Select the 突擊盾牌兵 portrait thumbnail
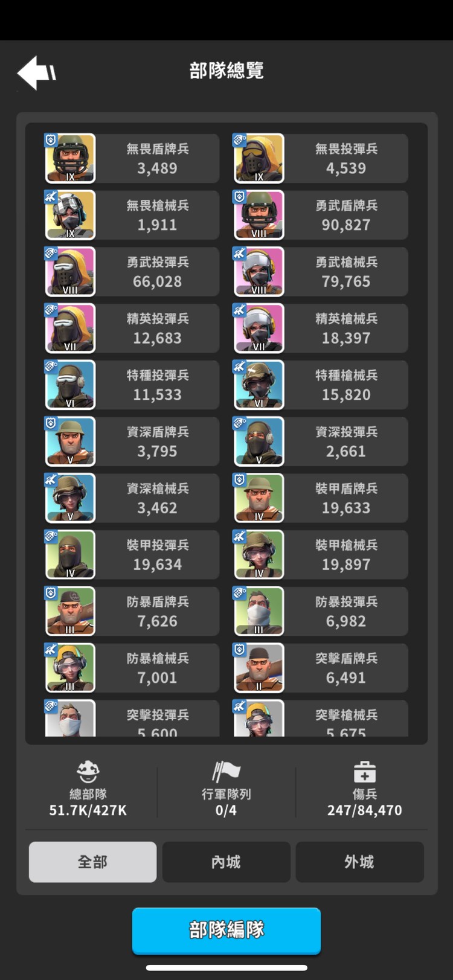453x980 pixels. 259,668
